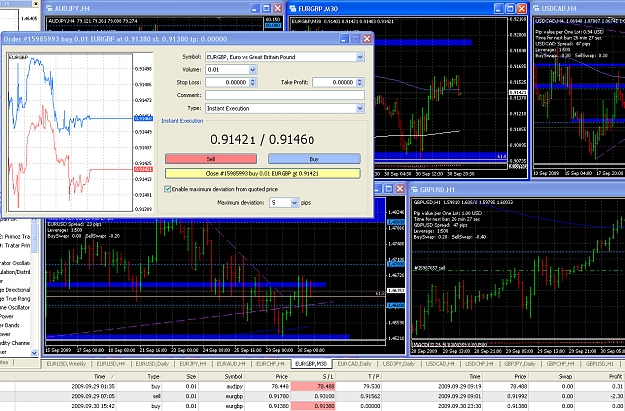The image size is (625, 411).
Task: Click the red Sell button
Action: point(211,159)
